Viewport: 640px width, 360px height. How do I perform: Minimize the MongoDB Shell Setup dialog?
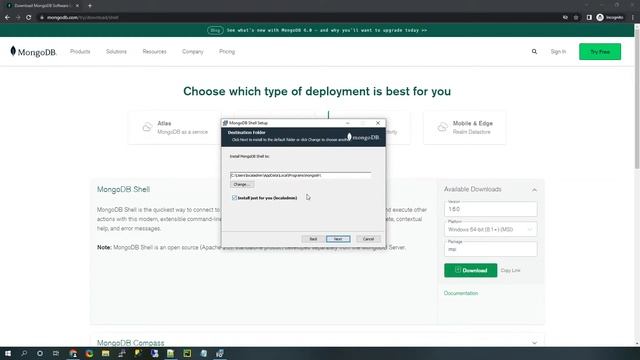(x=348, y=123)
